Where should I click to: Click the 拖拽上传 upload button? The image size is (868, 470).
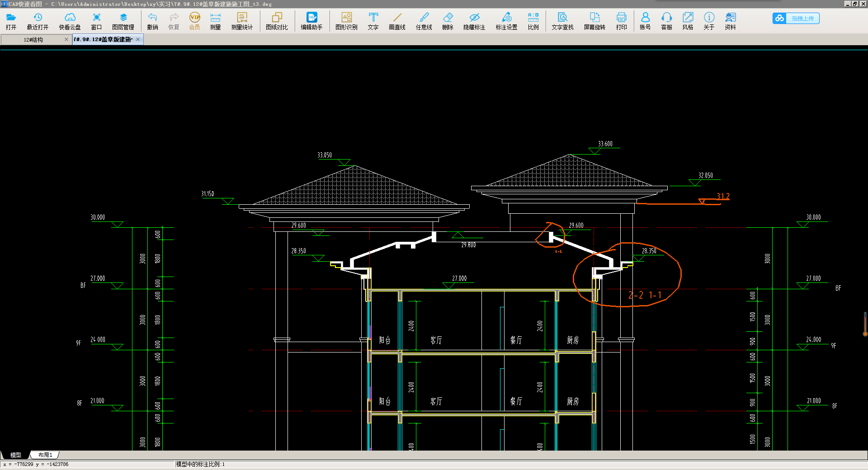click(x=796, y=18)
